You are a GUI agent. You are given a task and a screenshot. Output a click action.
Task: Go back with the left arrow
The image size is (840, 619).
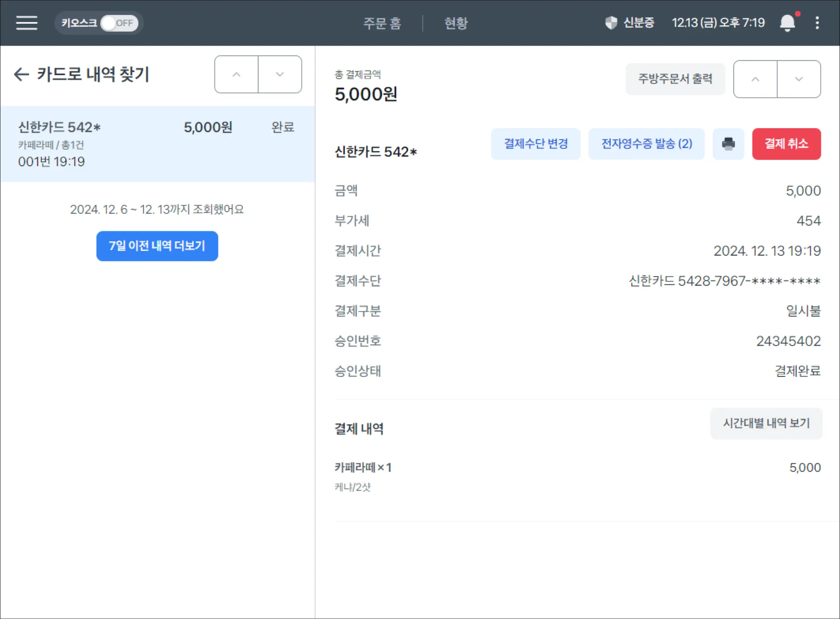(21, 74)
